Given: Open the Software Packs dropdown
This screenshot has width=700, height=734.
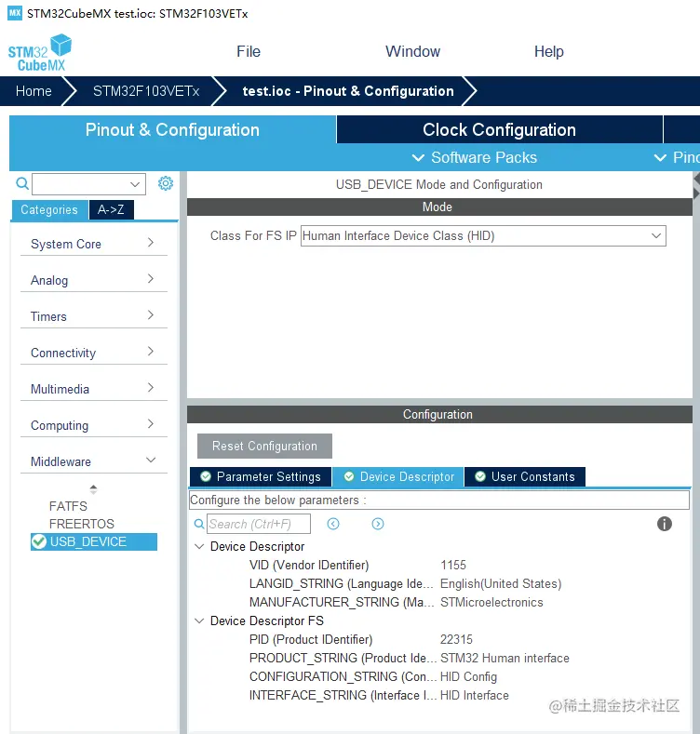Looking at the screenshot, I should click(x=474, y=157).
